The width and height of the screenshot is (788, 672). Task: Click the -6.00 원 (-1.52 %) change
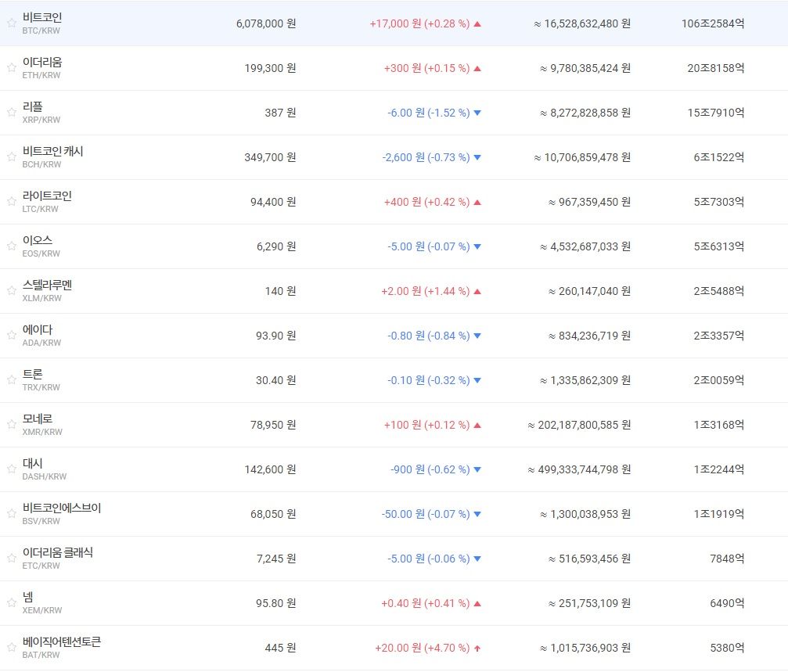(429, 113)
